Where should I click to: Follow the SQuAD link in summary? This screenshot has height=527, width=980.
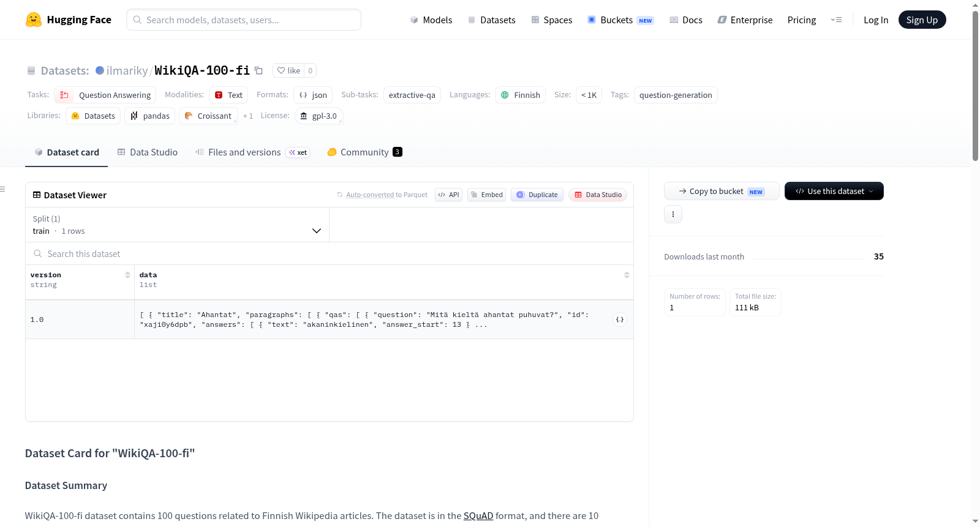pos(478,515)
